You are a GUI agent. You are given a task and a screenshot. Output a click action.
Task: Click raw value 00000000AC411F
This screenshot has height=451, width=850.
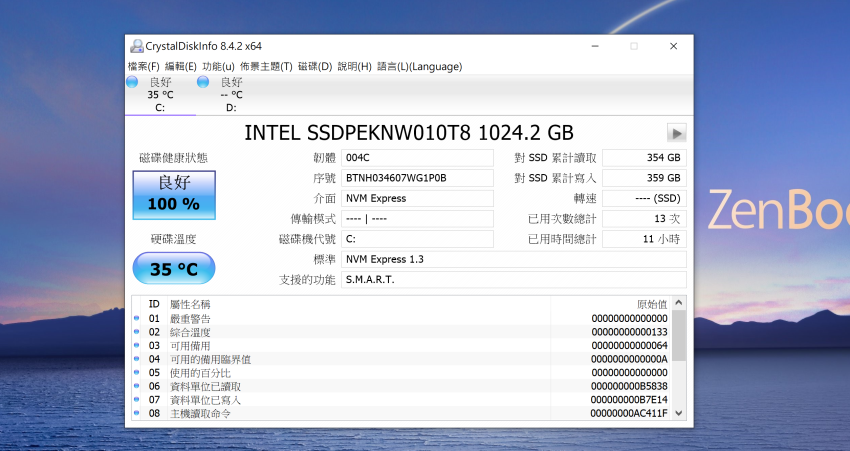629,413
